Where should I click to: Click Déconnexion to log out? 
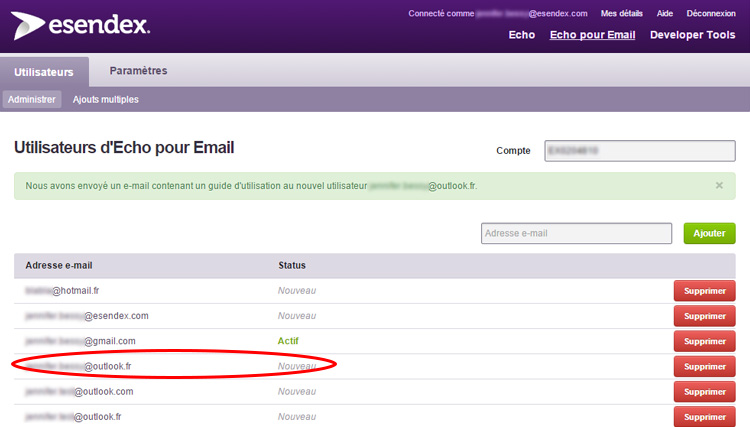pos(711,13)
